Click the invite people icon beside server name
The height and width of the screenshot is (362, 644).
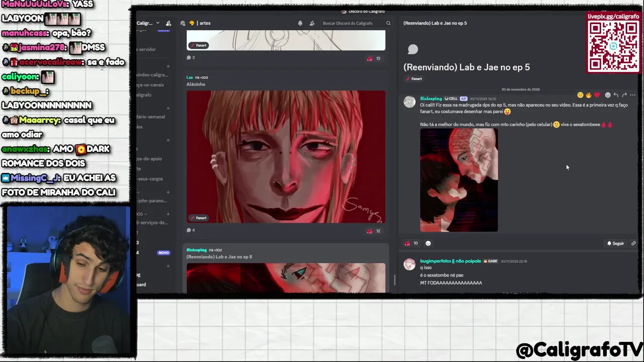tap(169, 23)
